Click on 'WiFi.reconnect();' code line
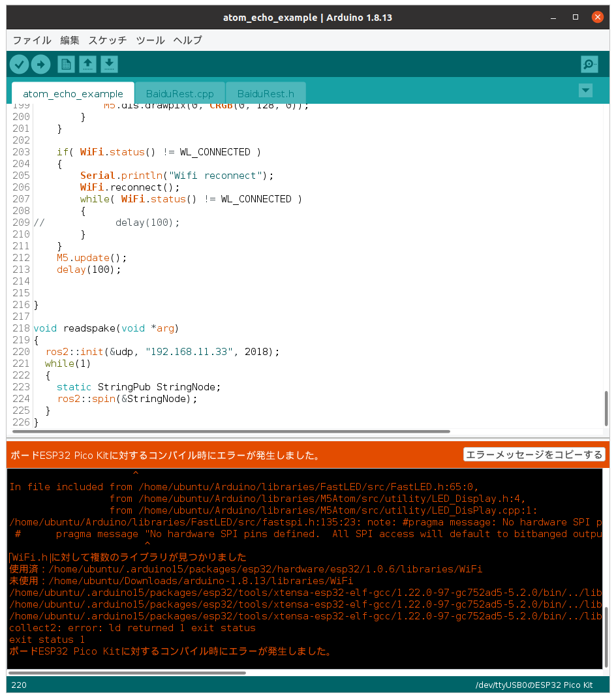The width and height of the screenshot is (616, 699). [x=130, y=187]
